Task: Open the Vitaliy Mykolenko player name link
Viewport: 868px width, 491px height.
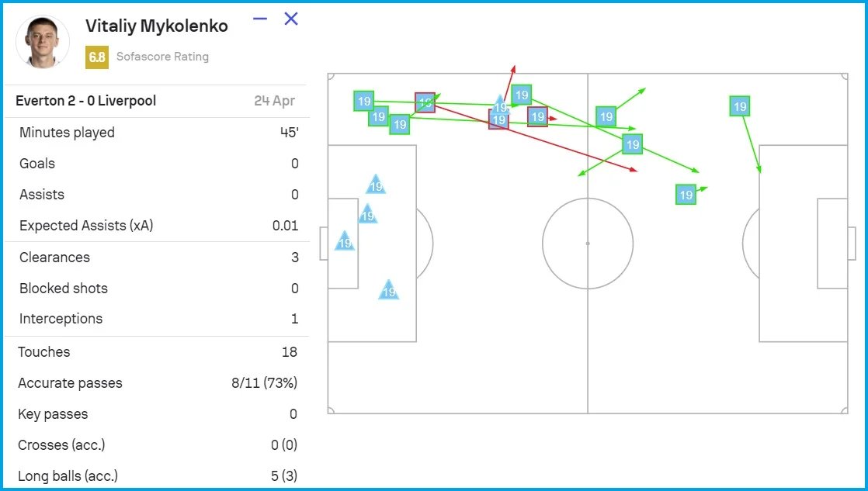Action: pyautogui.click(x=157, y=26)
